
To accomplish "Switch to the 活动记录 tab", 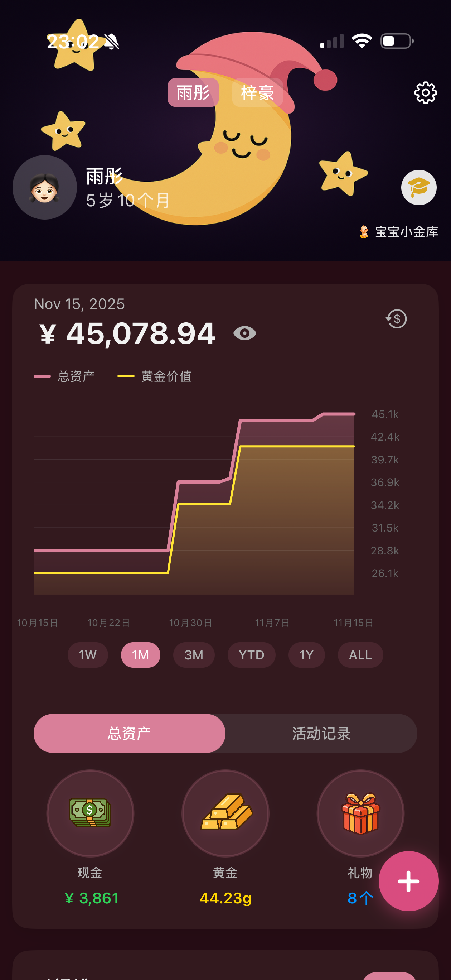I will pyautogui.click(x=321, y=734).
